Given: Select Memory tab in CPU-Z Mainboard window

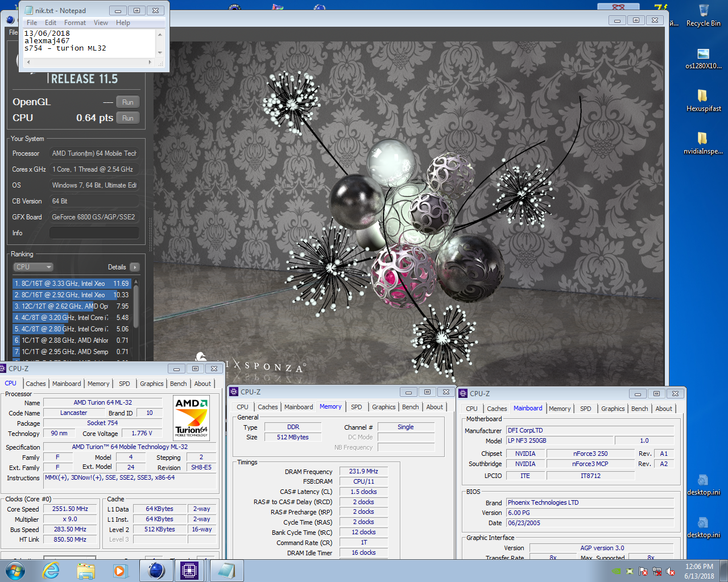Looking at the screenshot, I should (x=560, y=409).
